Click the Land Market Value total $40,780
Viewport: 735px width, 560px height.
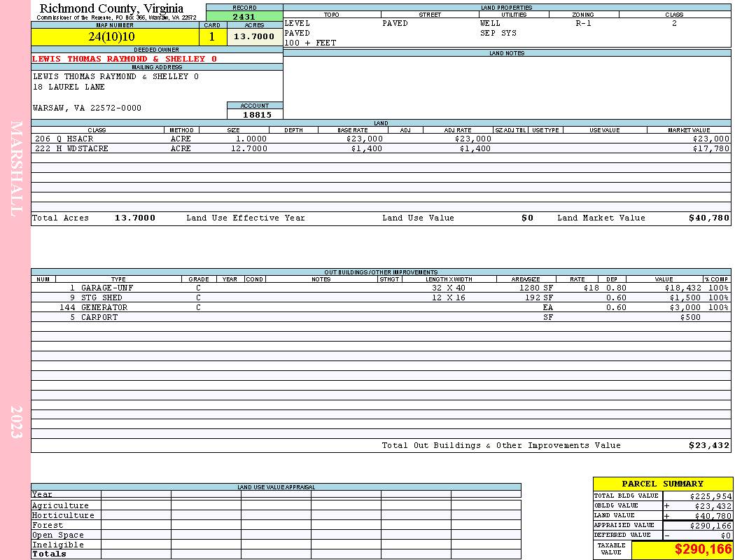coord(708,218)
